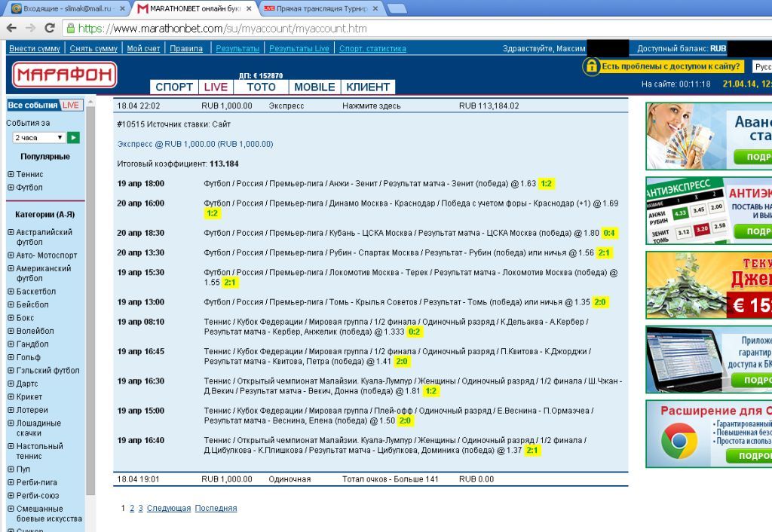Expand the Лотереи category
The width and height of the screenshot is (772, 532).
[11, 410]
